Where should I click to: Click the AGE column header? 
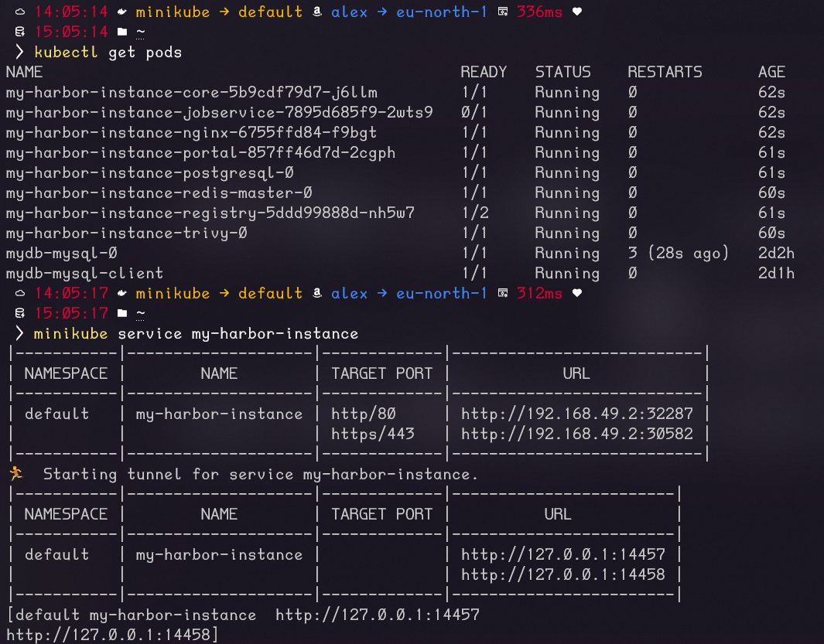tap(771, 72)
